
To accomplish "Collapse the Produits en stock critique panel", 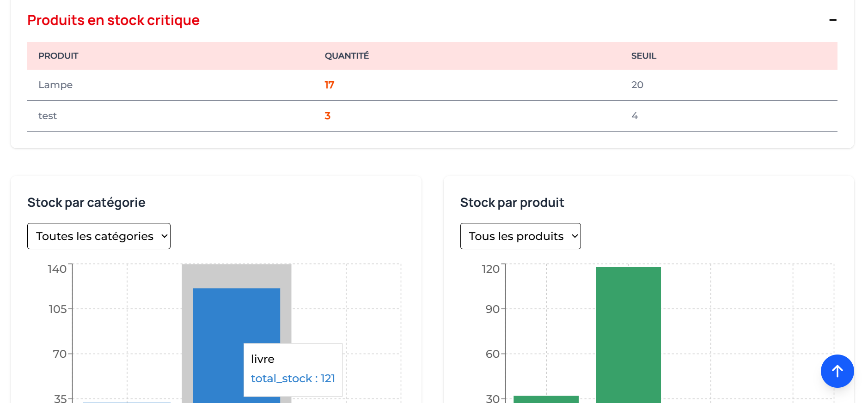I will point(833,20).
